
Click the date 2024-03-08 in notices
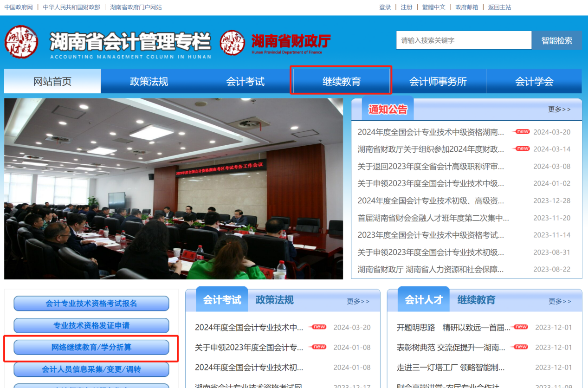[x=552, y=167]
